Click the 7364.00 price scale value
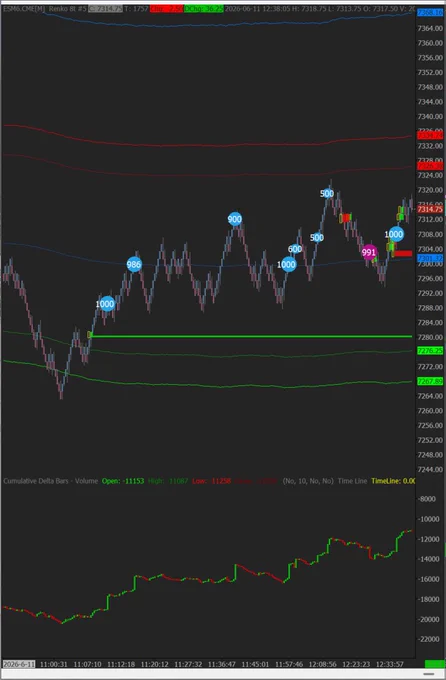Image resolution: width=446 pixels, height=680 pixels. click(430, 28)
